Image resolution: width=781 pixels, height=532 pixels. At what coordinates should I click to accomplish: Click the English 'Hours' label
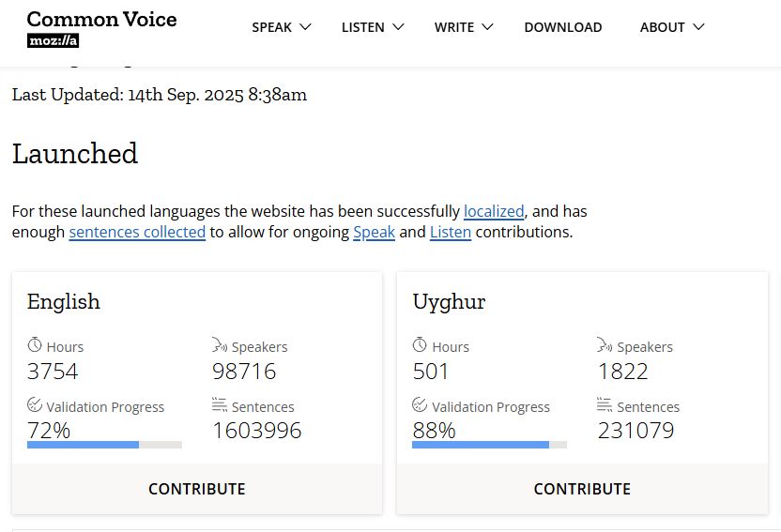tap(66, 347)
